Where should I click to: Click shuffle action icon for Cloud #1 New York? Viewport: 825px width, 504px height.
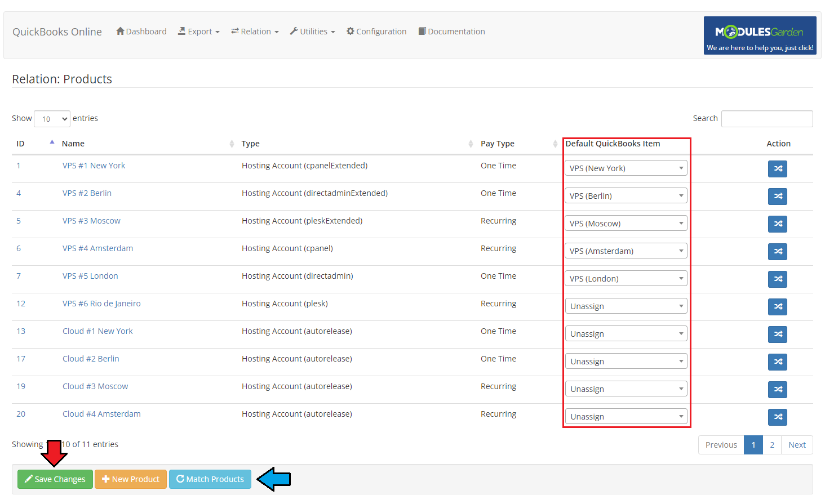click(777, 334)
